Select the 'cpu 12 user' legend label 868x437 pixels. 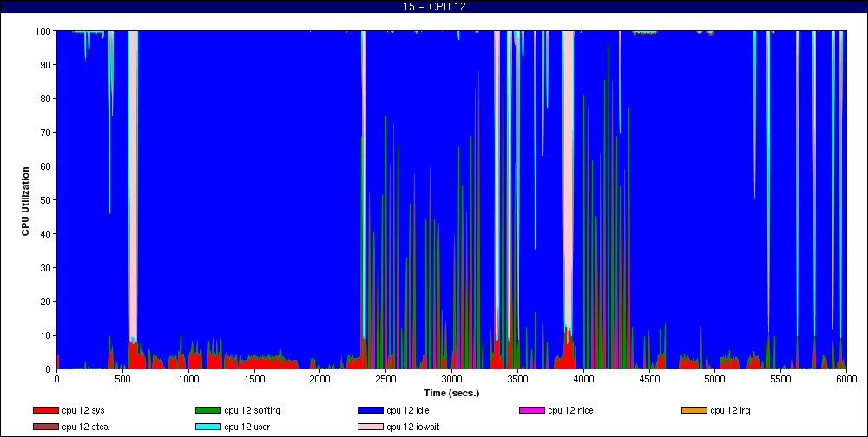247,427
